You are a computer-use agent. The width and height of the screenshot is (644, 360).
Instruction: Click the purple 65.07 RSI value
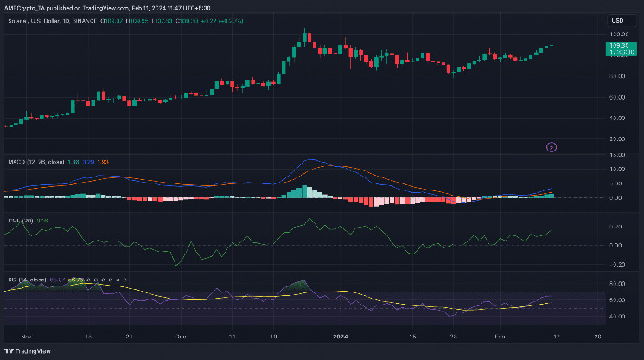pos(57,280)
